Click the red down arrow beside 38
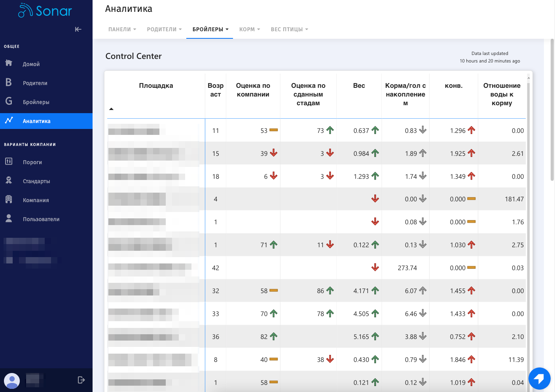Screen dimensions: 555x392 coord(330,360)
